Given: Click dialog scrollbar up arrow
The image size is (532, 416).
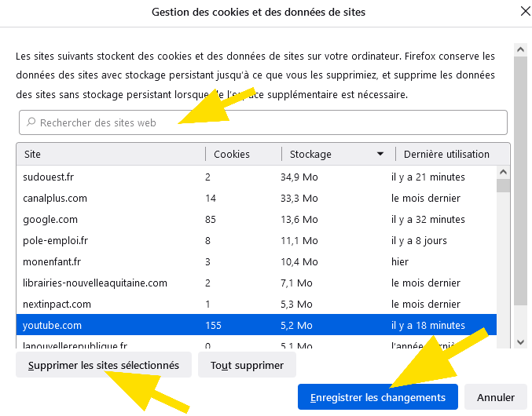Looking at the screenshot, I should click(x=520, y=49).
